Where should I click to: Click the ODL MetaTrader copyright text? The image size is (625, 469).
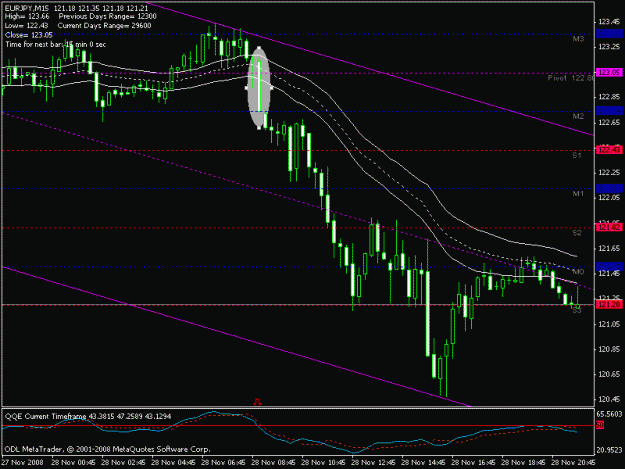(x=107, y=449)
